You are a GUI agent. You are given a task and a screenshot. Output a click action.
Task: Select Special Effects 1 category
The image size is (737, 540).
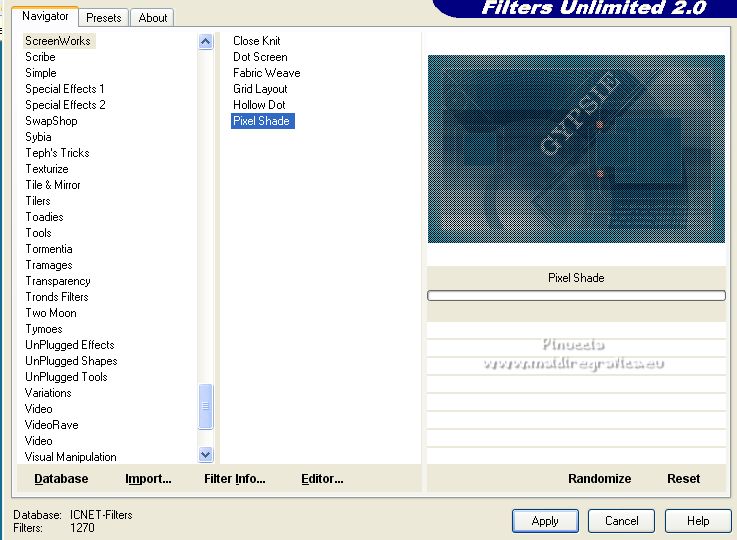point(65,89)
